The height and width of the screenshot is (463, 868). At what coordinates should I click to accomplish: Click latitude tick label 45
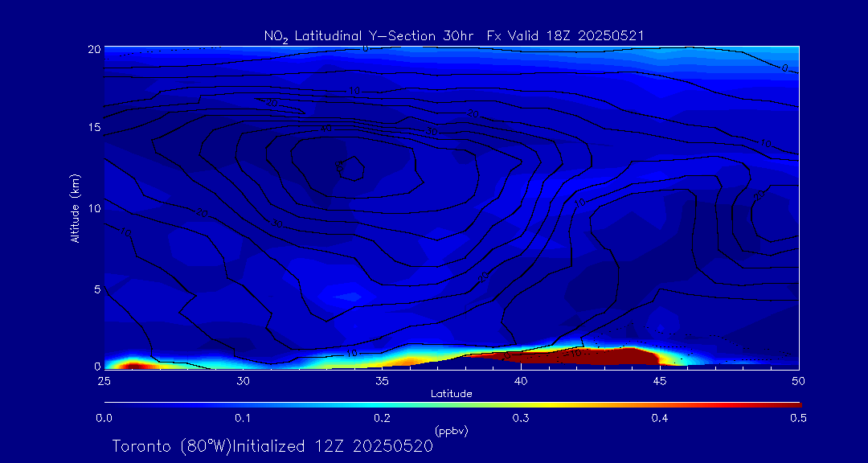click(659, 381)
